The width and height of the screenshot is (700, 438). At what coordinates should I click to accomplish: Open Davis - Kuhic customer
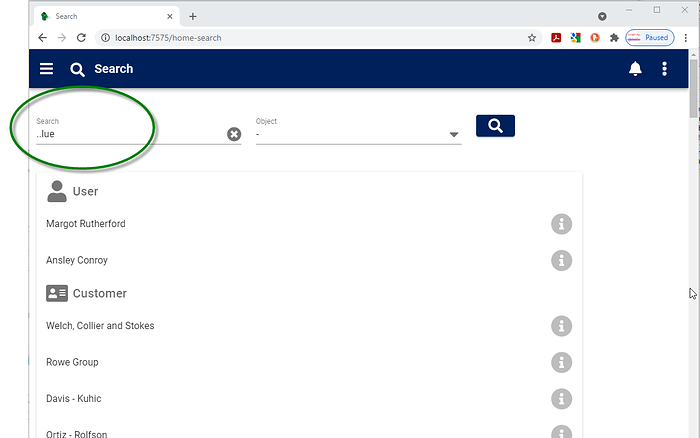pyautogui.click(x=74, y=398)
